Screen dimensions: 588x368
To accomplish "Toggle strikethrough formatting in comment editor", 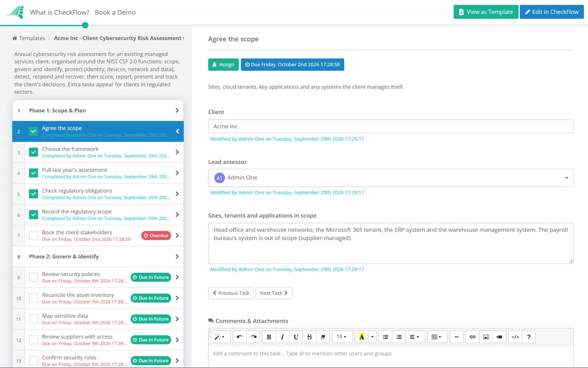I will click(310, 337).
